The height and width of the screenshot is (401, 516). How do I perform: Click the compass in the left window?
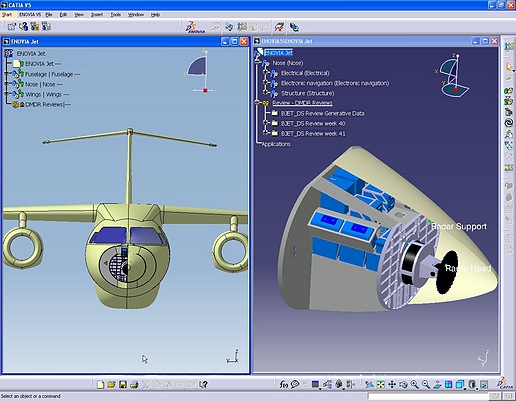click(200, 72)
